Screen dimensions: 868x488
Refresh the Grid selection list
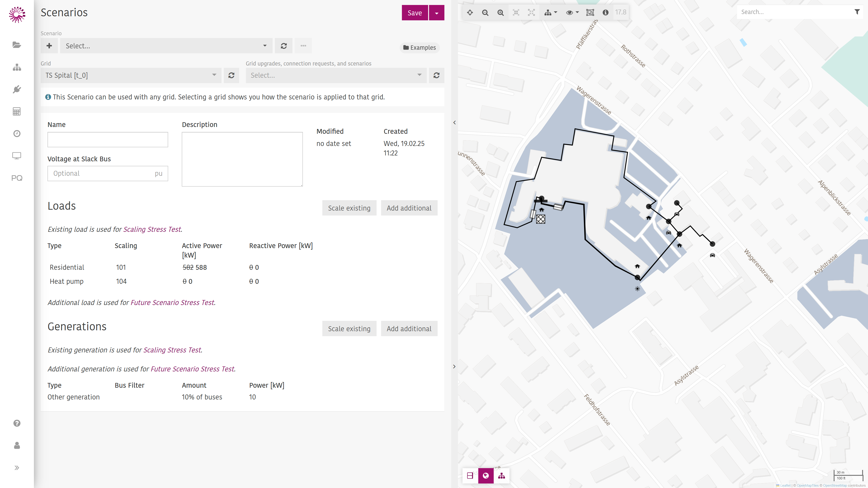click(231, 75)
